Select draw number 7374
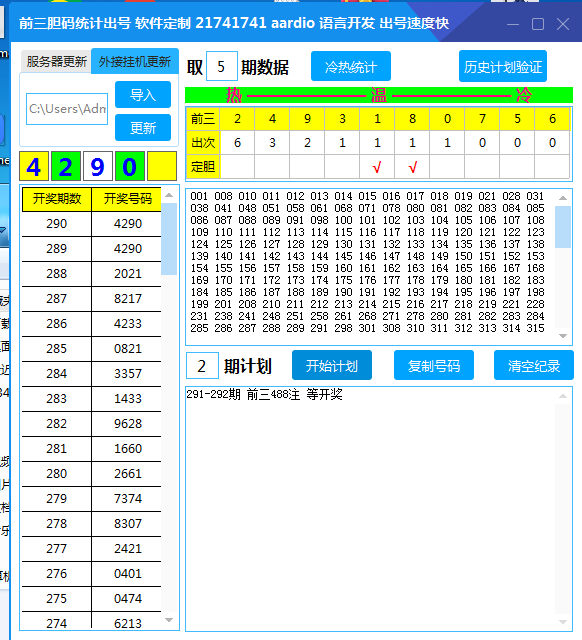 (x=128, y=499)
